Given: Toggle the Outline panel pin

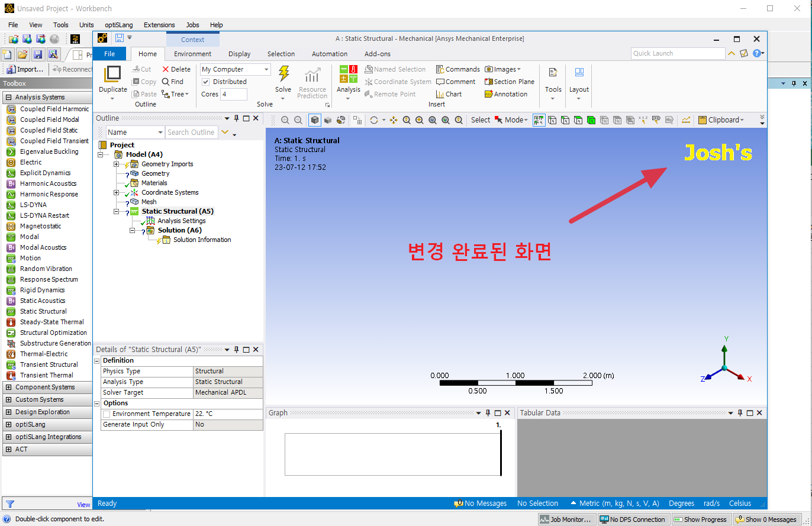Looking at the screenshot, I should coord(236,118).
